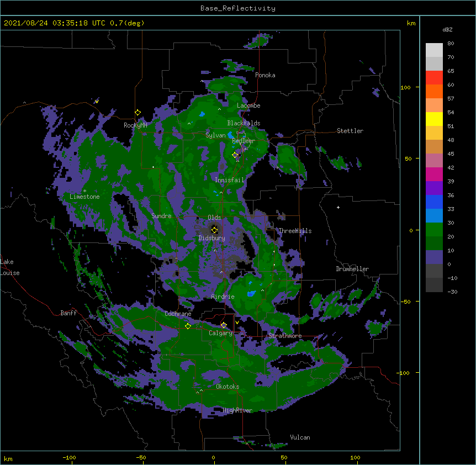
Task: Click the Sylvan label
Action: click(215, 135)
